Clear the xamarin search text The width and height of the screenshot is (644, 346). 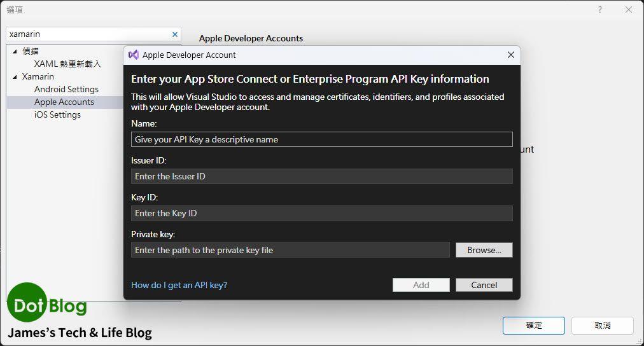tap(175, 34)
